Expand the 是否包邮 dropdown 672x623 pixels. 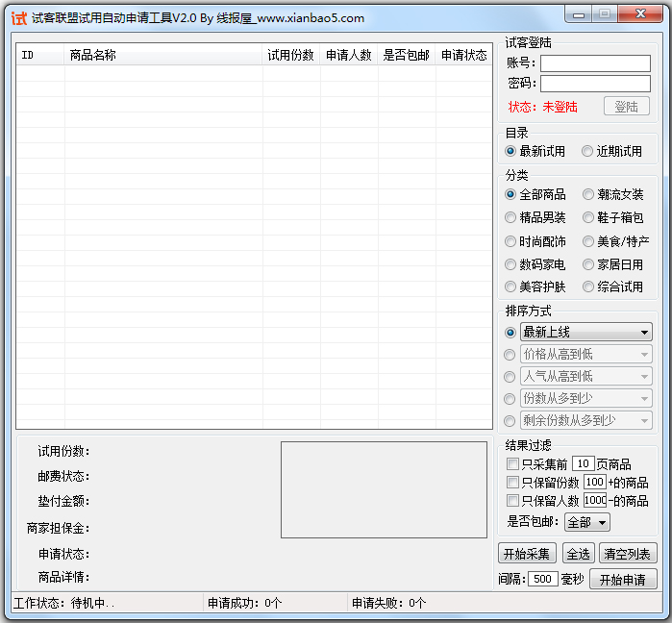(587, 522)
